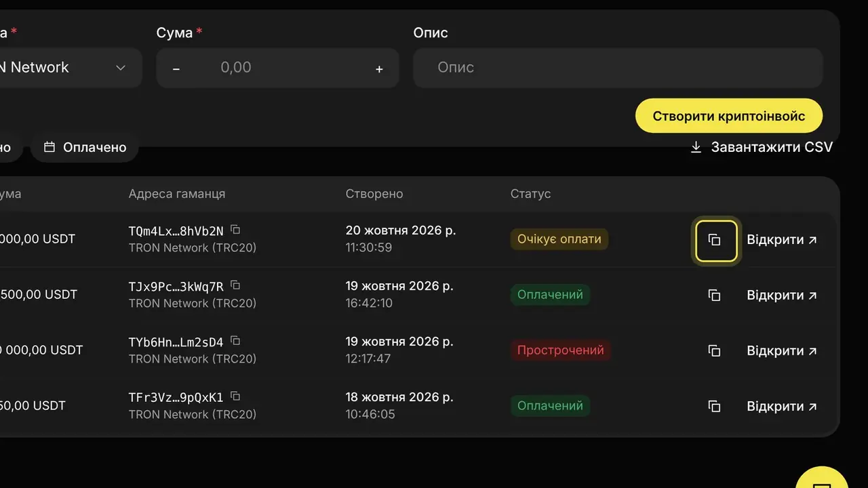Click the Адреса гаманця column header
The height and width of the screenshot is (488, 868).
[x=177, y=194]
